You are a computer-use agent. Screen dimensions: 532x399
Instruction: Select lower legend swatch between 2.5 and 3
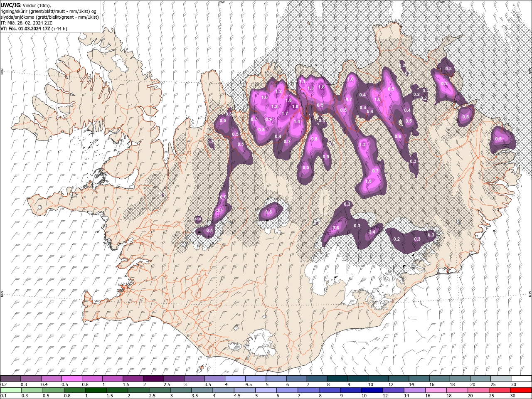[160, 390]
